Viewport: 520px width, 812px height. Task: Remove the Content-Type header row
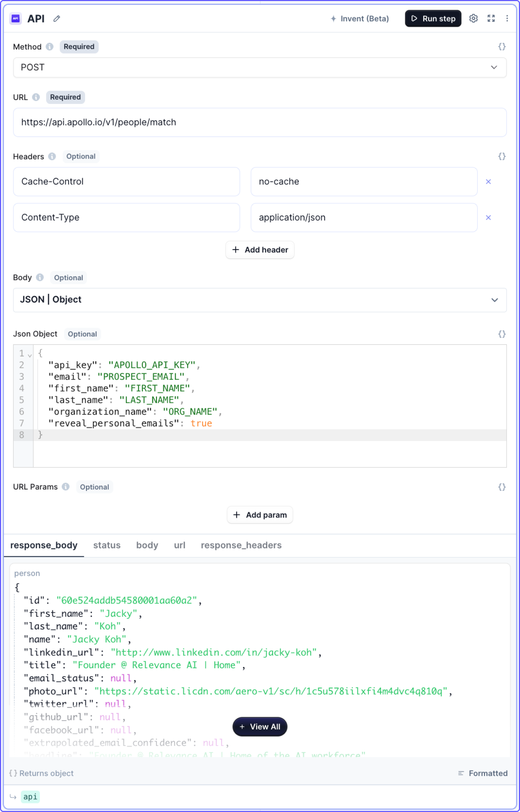point(488,218)
